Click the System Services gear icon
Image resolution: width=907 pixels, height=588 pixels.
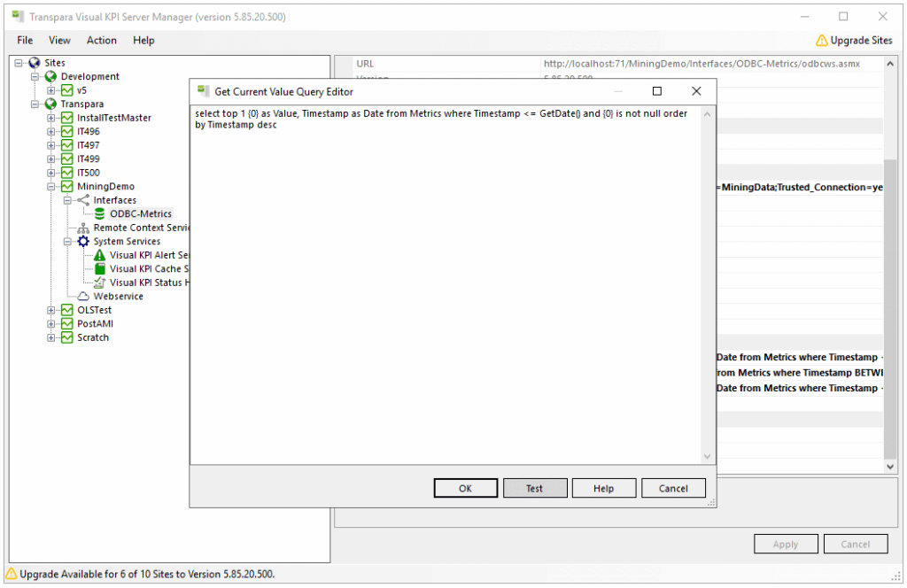tap(83, 241)
